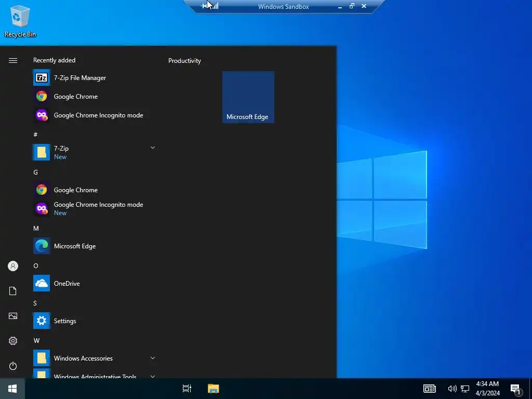Open 7-Zip File Manager under Recently added
This screenshot has height=399, width=532.
[95, 78]
